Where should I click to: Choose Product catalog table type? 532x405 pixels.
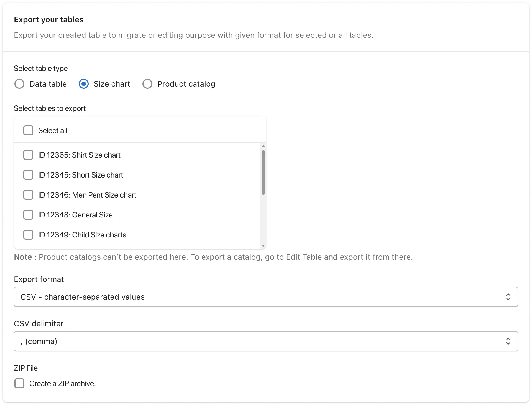pos(147,84)
